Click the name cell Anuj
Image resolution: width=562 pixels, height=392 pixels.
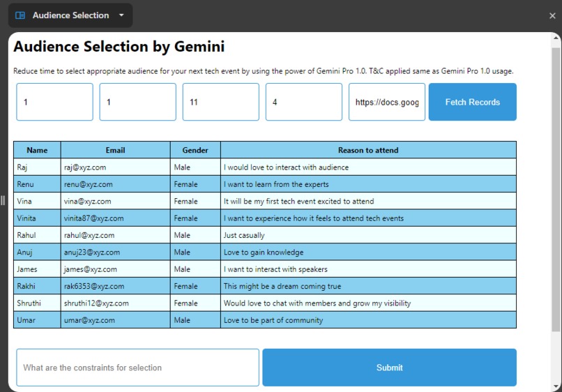[37, 252]
